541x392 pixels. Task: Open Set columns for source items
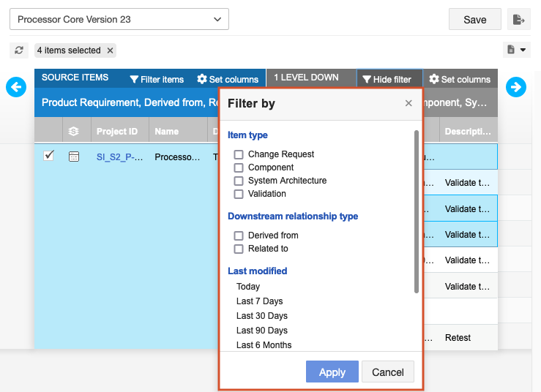pyautogui.click(x=228, y=79)
